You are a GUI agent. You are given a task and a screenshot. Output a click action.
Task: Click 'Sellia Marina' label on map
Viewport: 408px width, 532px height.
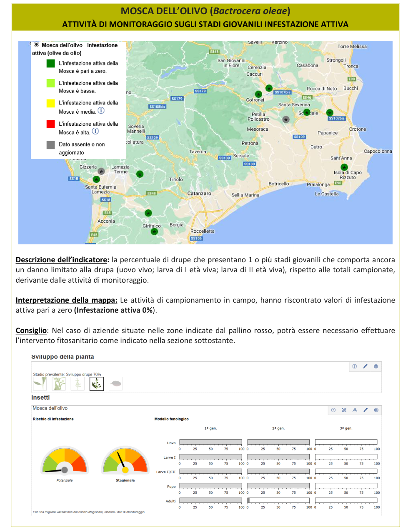click(245, 195)
